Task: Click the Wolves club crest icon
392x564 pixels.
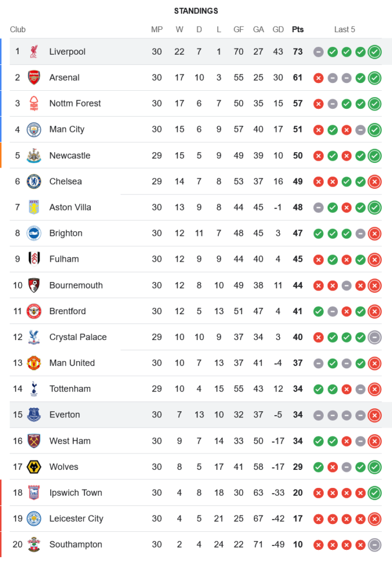Action: tap(34, 467)
